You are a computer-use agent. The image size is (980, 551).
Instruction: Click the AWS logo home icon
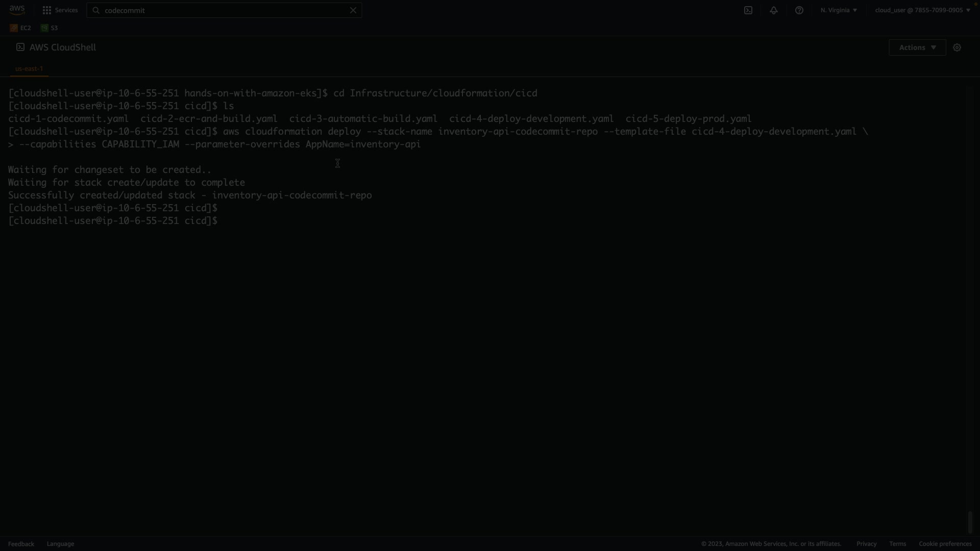pyautogui.click(x=17, y=10)
